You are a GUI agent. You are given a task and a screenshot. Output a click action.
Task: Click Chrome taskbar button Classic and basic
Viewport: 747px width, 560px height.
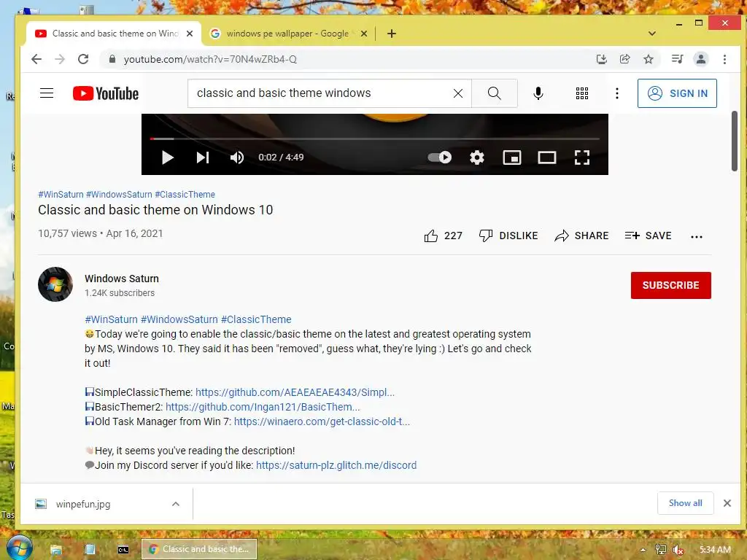tap(199, 549)
